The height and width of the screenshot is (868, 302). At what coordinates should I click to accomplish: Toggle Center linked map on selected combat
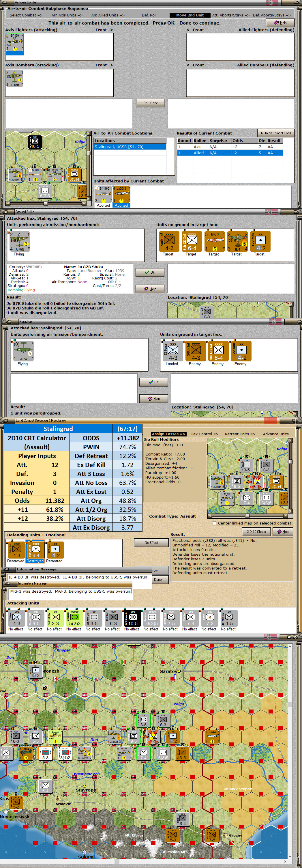[x=215, y=523]
